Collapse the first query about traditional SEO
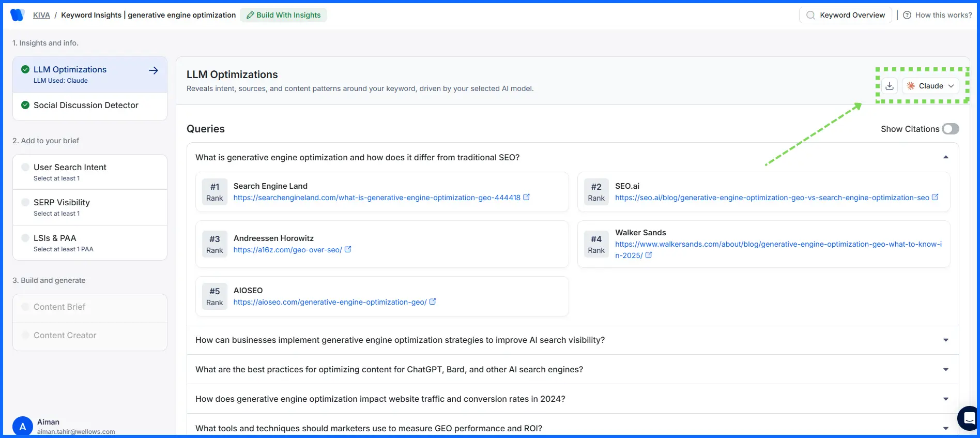Image resolution: width=980 pixels, height=438 pixels. click(x=945, y=157)
